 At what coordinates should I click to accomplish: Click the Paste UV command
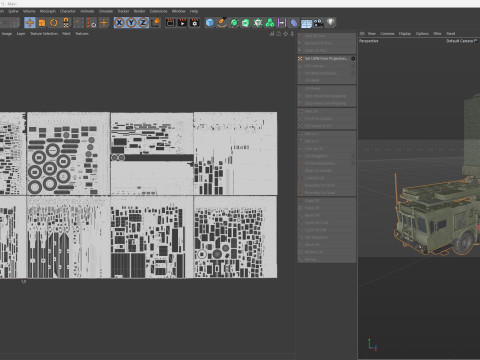point(327,208)
